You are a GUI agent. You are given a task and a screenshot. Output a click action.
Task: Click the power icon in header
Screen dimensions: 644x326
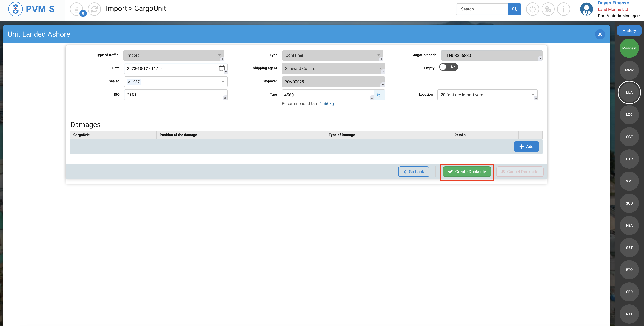click(x=532, y=9)
